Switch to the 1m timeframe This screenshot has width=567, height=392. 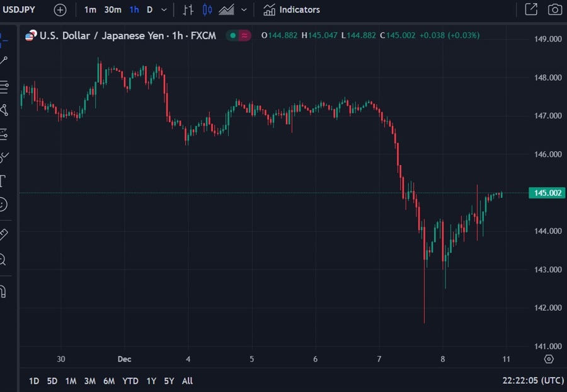click(x=90, y=9)
